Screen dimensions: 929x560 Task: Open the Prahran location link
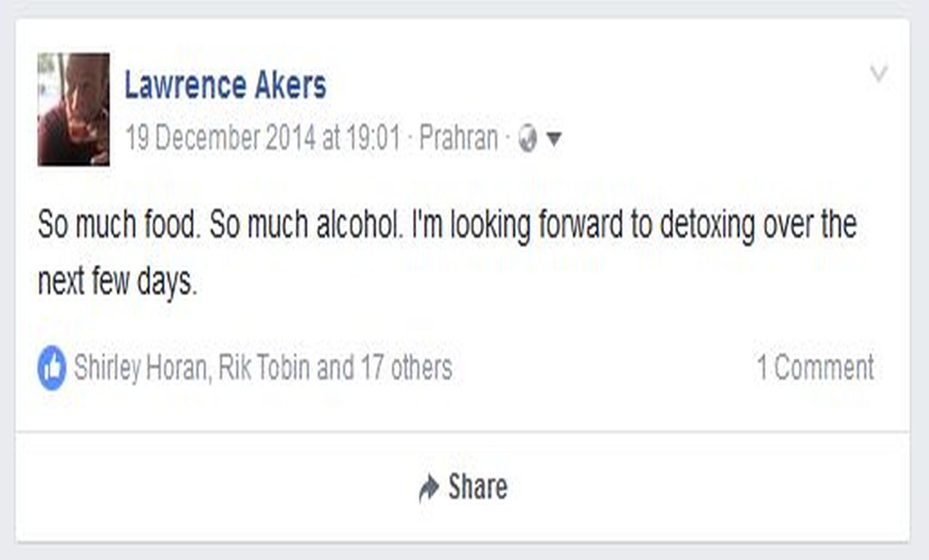tap(459, 138)
